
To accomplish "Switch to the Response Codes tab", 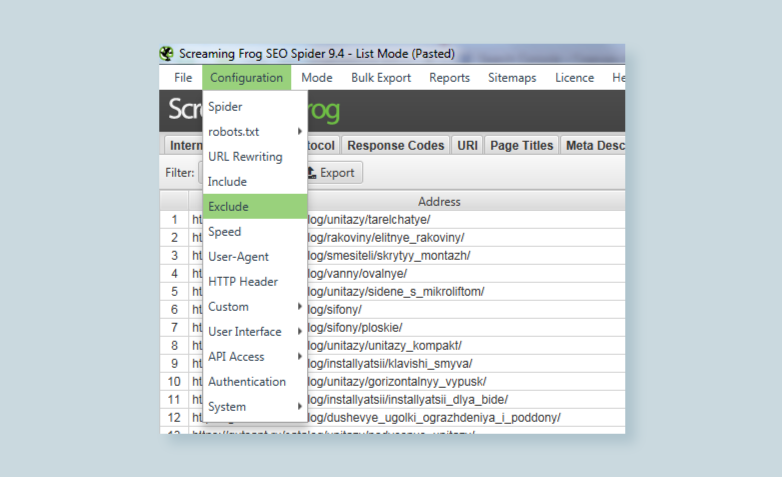I will point(395,145).
